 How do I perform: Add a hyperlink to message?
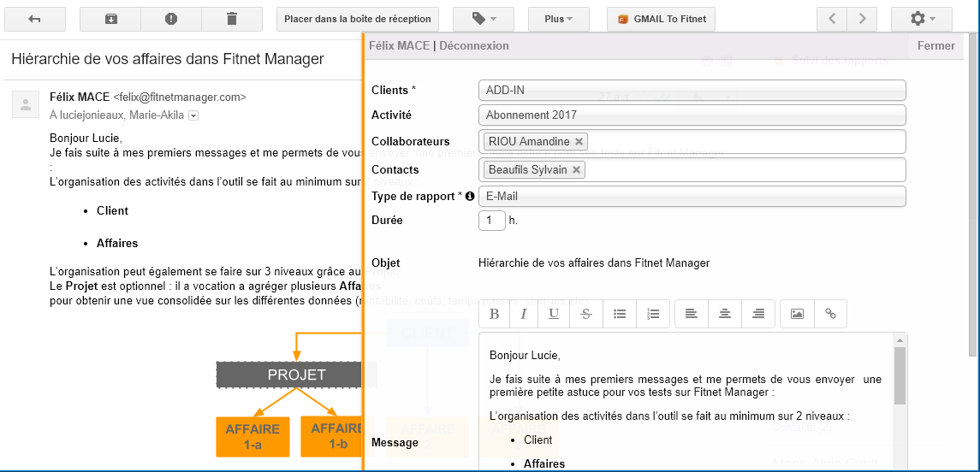[x=830, y=314]
